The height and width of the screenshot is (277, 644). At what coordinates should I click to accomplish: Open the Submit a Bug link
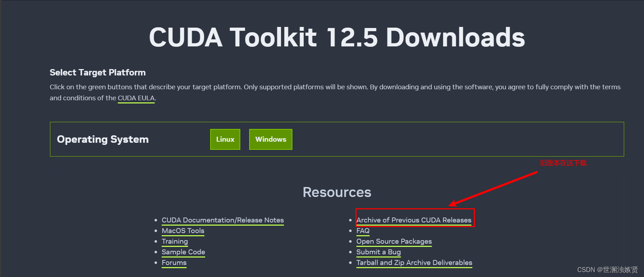(x=379, y=252)
